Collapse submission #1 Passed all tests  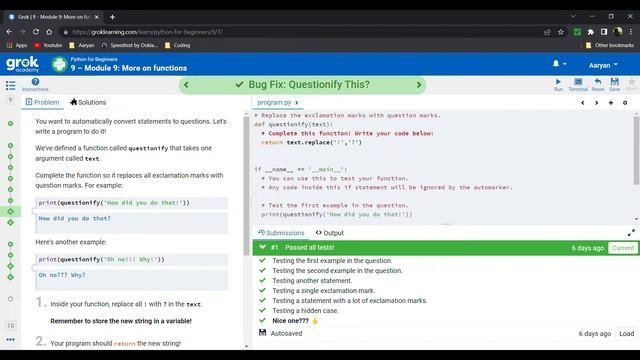point(262,247)
